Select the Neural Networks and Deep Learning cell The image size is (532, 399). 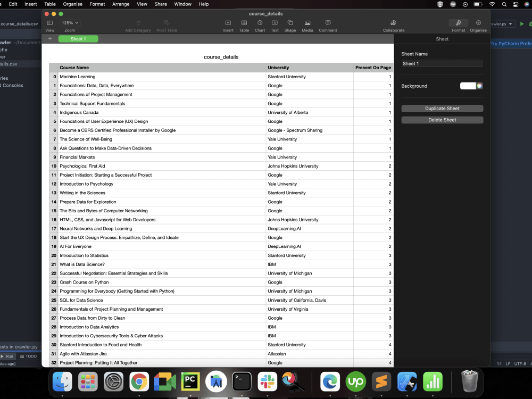pos(162,229)
